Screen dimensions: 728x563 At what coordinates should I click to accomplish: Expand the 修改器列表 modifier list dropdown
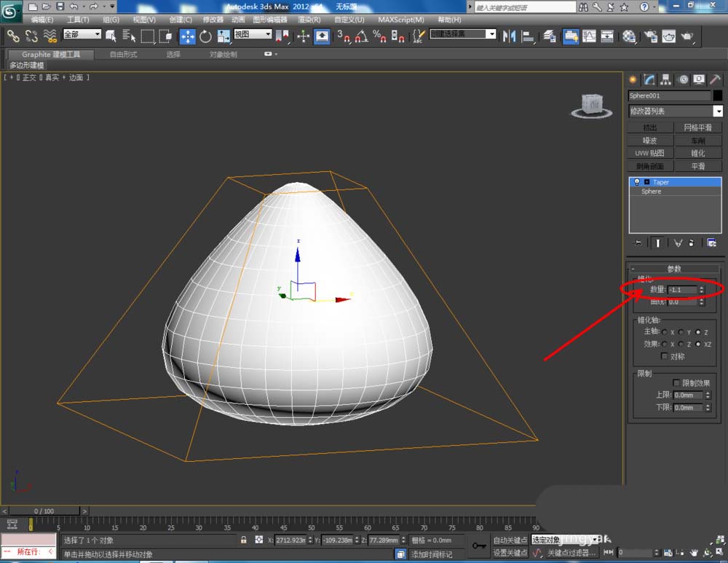point(718,111)
